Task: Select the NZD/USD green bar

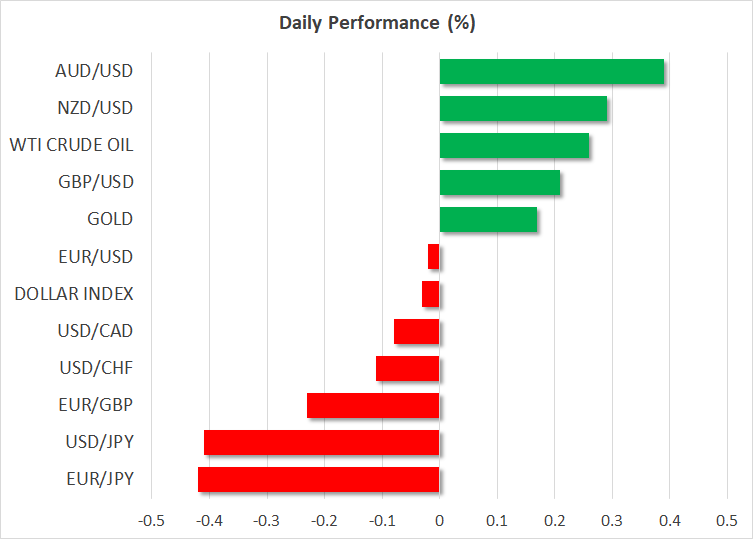Action: click(x=523, y=109)
